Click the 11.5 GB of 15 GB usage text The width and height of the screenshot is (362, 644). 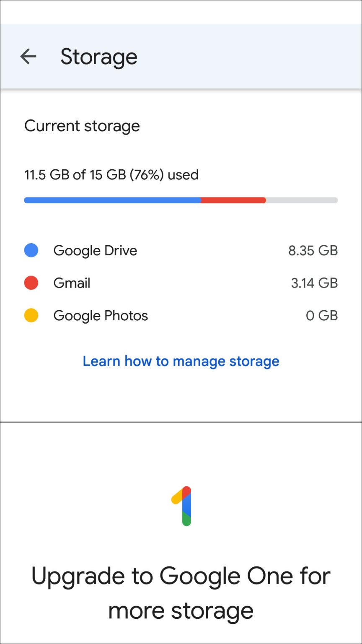point(111,175)
